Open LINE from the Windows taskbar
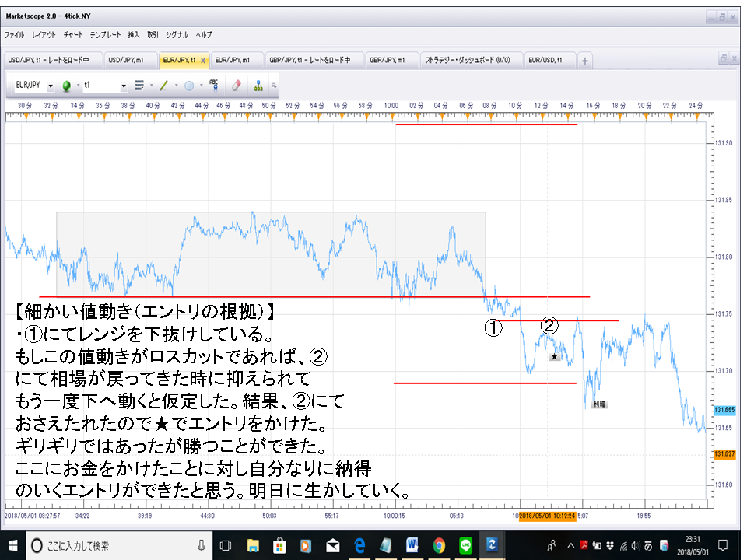The image size is (747, 560). [x=465, y=545]
